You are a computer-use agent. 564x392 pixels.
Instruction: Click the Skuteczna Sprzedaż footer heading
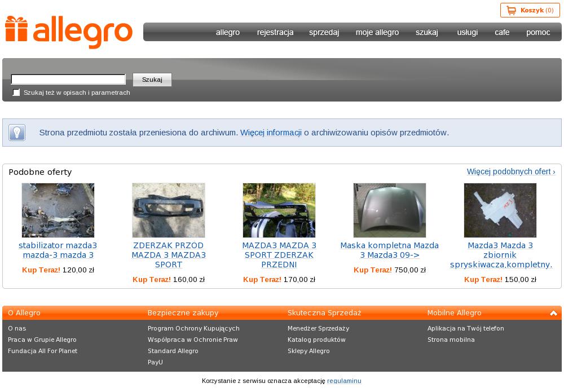(x=324, y=313)
